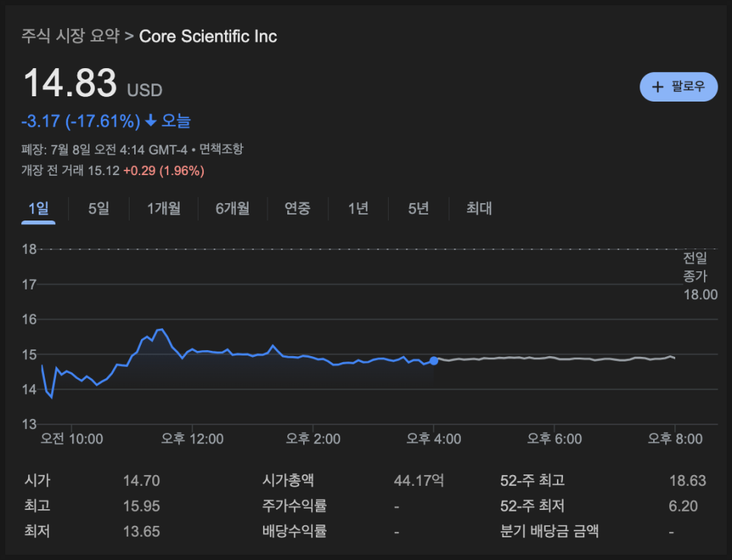732x560 pixels.
Task: Click the 52-주 최저 value 6.20
Action: [683, 506]
